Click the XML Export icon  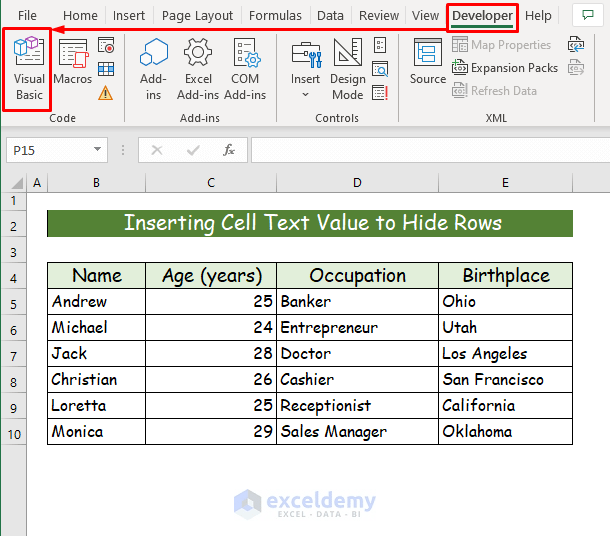[576, 68]
